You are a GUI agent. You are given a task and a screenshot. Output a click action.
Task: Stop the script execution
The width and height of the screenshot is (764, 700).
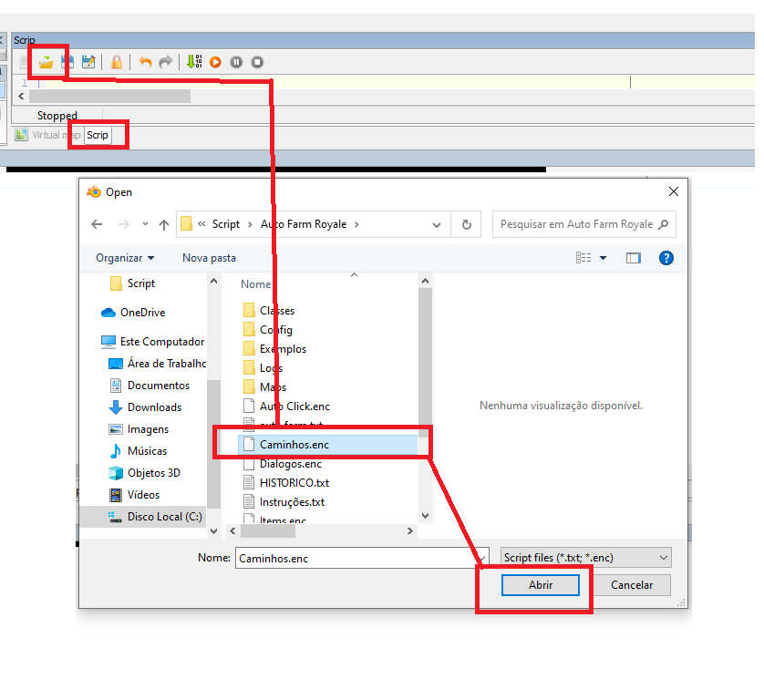pyautogui.click(x=257, y=62)
